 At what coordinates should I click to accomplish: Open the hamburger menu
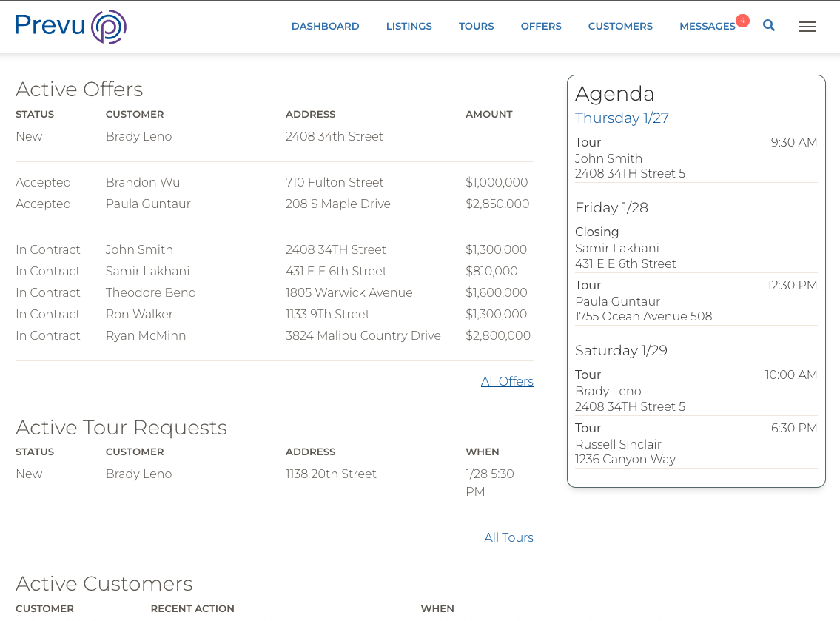(x=807, y=27)
